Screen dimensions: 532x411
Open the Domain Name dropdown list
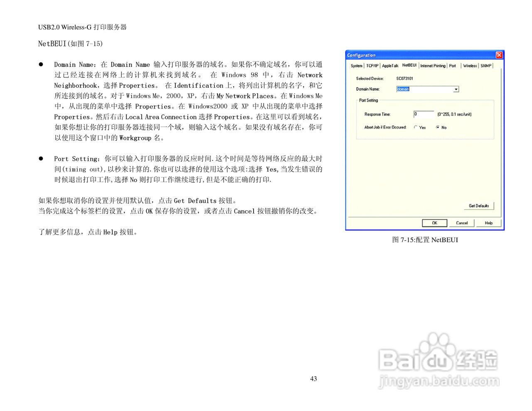[x=456, y=89]
